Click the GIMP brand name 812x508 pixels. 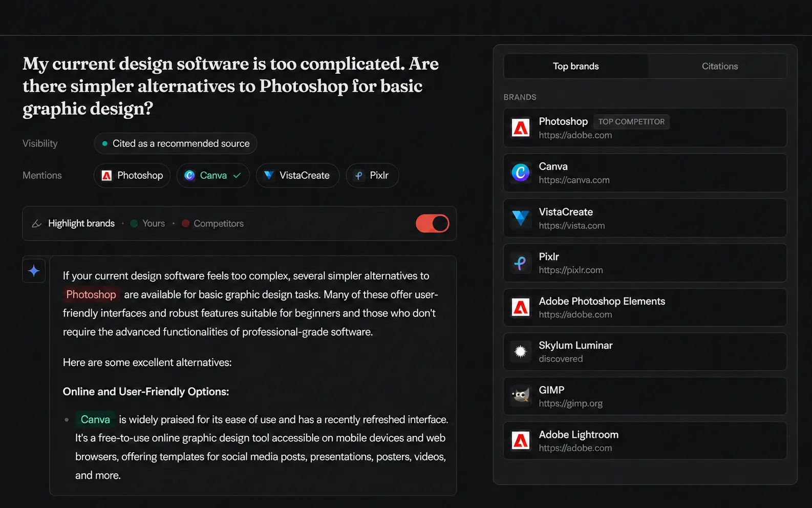(551, 390)
